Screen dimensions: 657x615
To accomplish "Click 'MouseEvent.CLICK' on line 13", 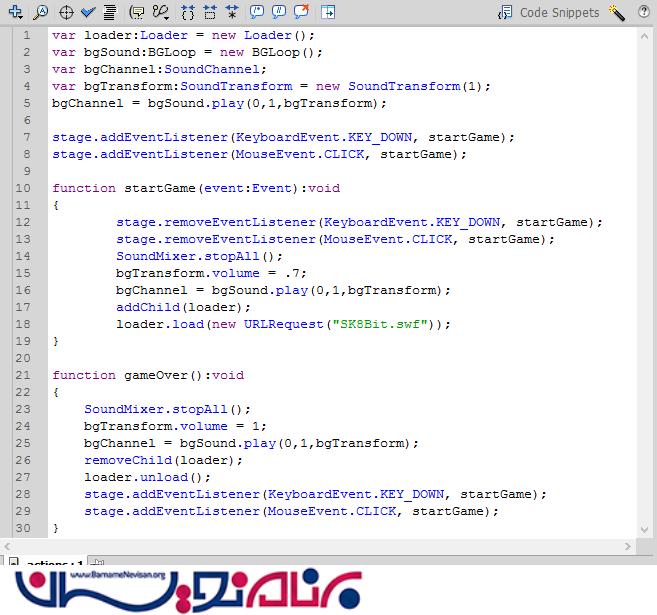I will click(388, 239).
